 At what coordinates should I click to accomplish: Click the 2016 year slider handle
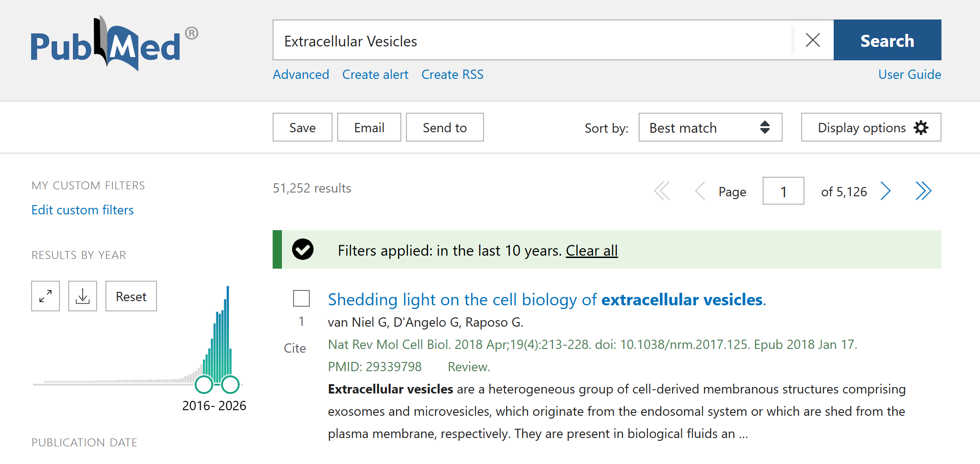204,385
